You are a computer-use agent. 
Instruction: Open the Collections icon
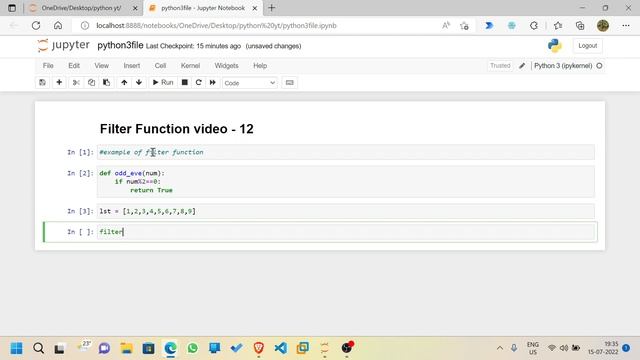pyautogui.click(x=580, y=26)
